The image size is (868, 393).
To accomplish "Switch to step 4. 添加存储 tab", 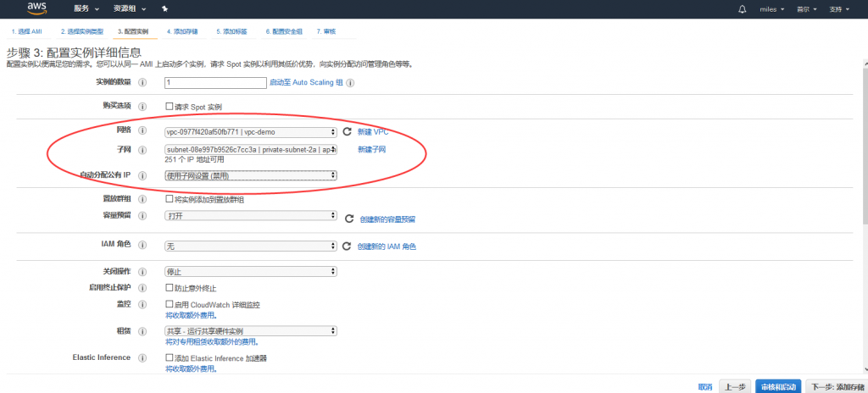I will point(182,31).
